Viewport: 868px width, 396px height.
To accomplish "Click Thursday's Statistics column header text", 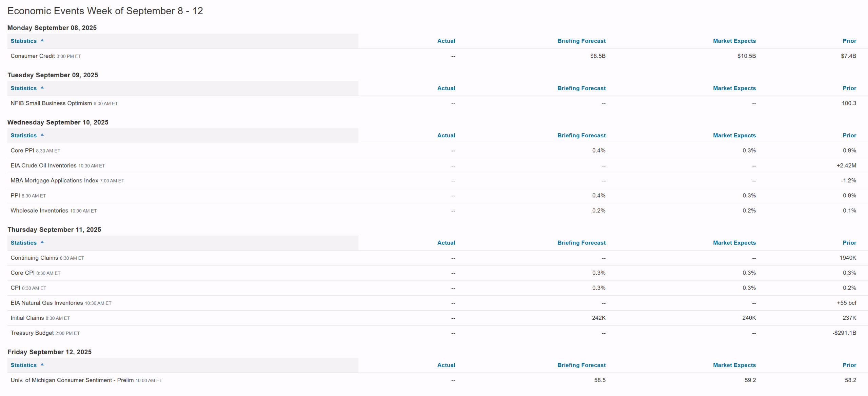I will point(23,243).
